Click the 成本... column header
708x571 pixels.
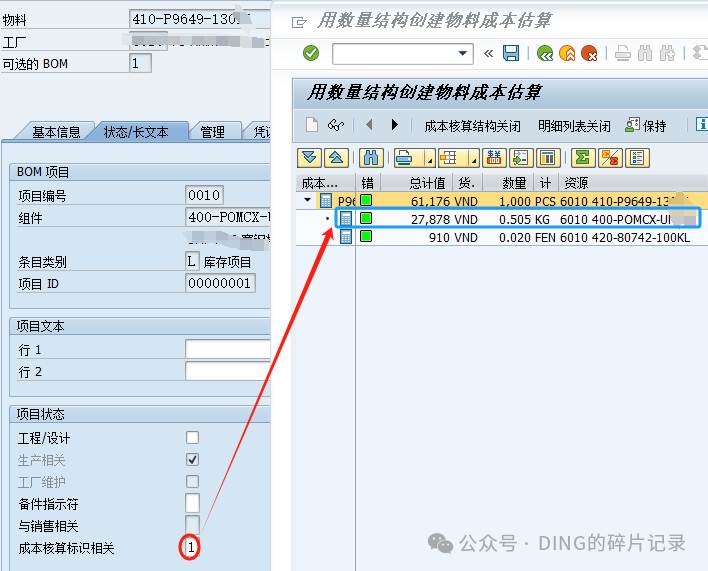pos(326,183)
